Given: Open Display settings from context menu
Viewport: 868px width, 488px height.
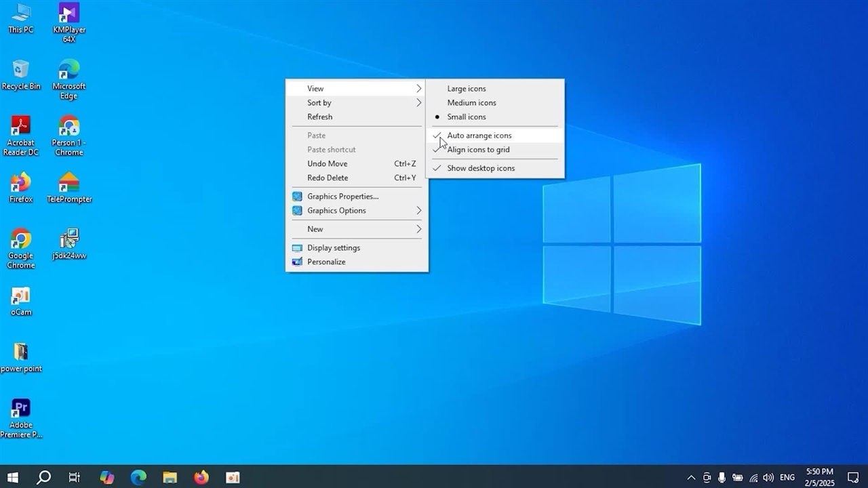Looking at the screenshot, I should pyautogui.click(x=334, y=248).
